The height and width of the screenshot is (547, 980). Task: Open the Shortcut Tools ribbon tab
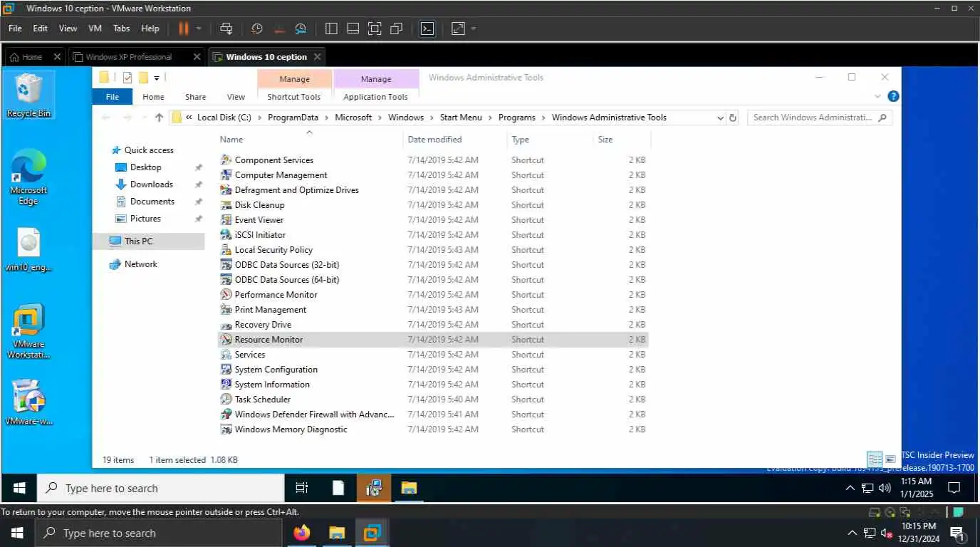[294, 97]
